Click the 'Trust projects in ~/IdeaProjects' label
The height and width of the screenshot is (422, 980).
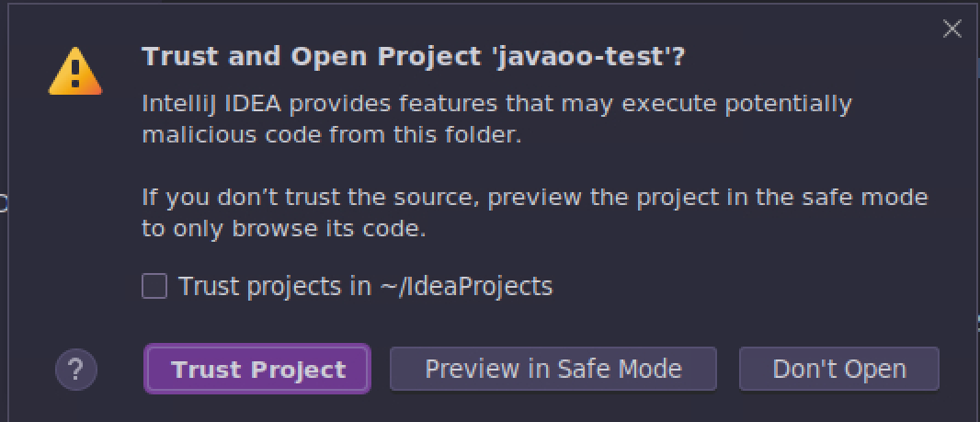366,286
